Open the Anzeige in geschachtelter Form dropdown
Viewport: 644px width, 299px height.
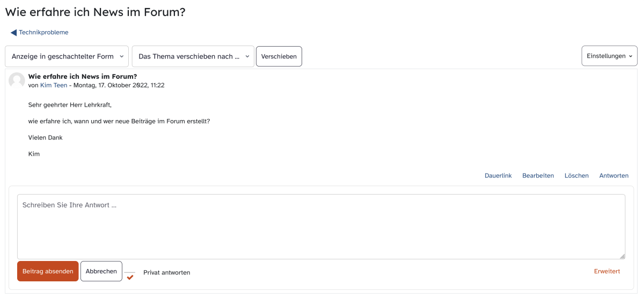(67, 56)
